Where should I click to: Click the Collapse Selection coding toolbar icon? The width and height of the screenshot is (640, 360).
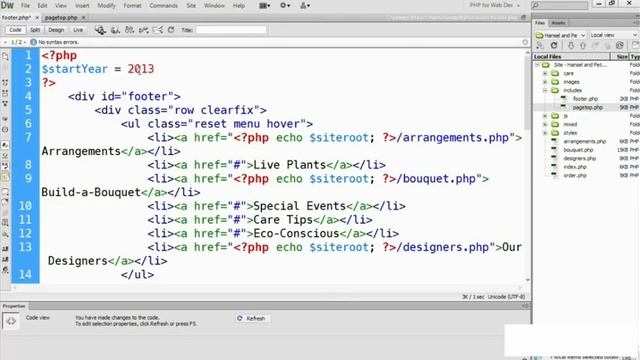point(5,93)
